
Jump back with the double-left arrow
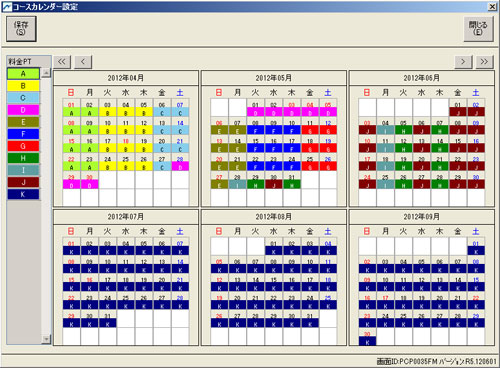(62, 62)
